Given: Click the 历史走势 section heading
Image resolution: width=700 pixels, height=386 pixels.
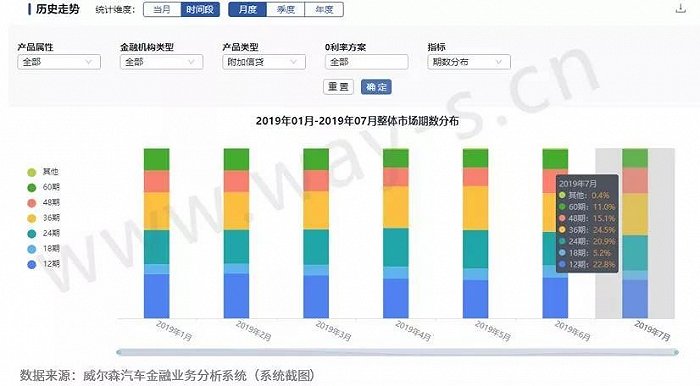Looking at the screenshot, I should tap(58, 9).
